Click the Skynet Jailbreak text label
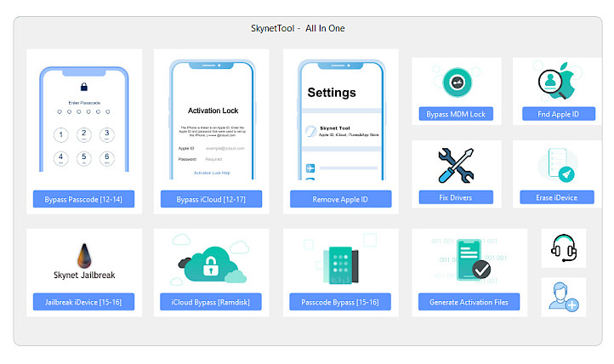Screen dimensions: 614x364 click(x=84, y=276)
